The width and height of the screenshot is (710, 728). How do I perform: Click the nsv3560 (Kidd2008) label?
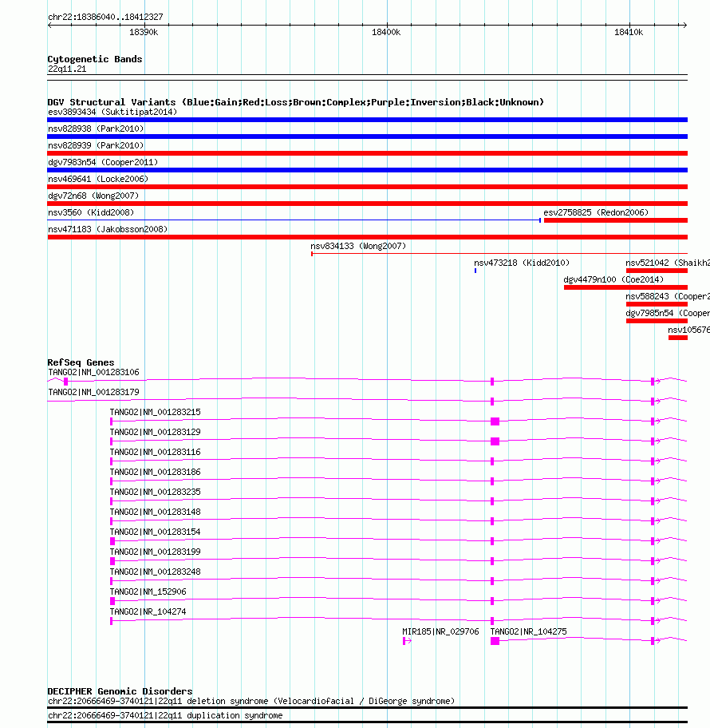pyautogui.click(x=91, y=212)
